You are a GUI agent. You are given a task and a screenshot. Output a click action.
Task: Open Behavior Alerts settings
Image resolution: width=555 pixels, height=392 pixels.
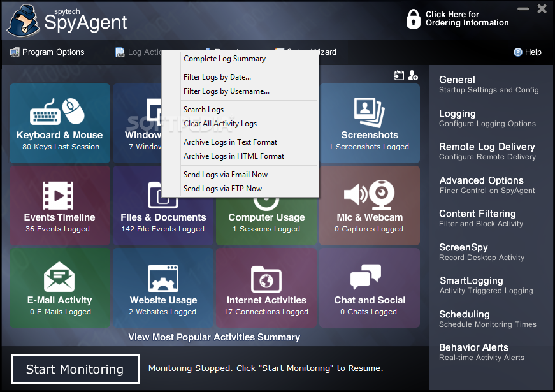(x=482, y=352)
